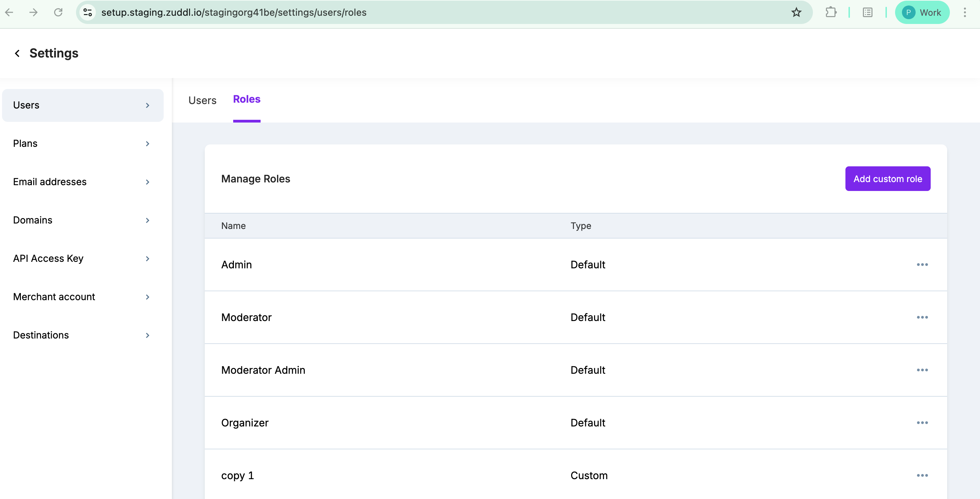The image size is (980, 499).
Task: Open the browser extensions puzzle icon
Action: 831,13
